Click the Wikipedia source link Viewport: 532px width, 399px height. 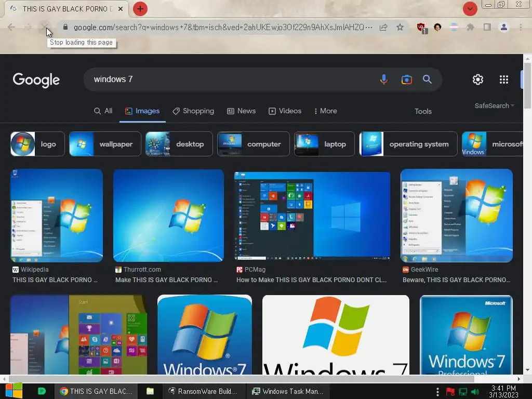(x=31, y=270)
